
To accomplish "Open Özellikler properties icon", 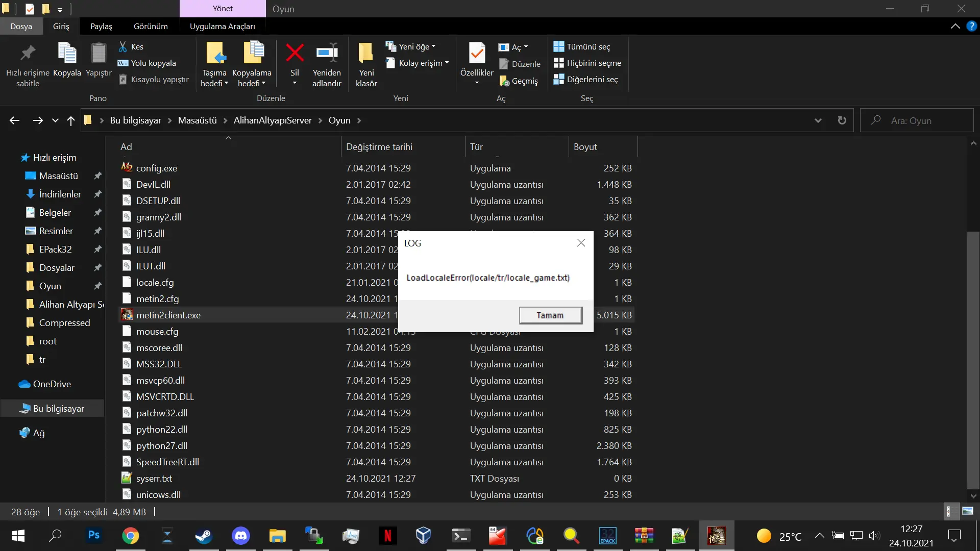I will pyautogui.click(x=477, y=53).
